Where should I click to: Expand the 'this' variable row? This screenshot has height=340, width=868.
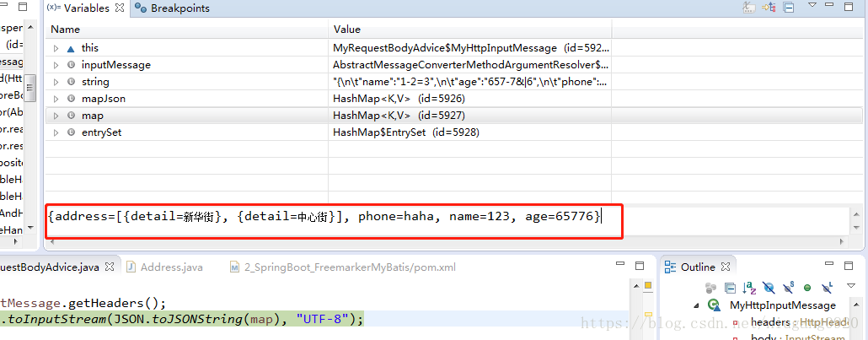click(56, 48)
